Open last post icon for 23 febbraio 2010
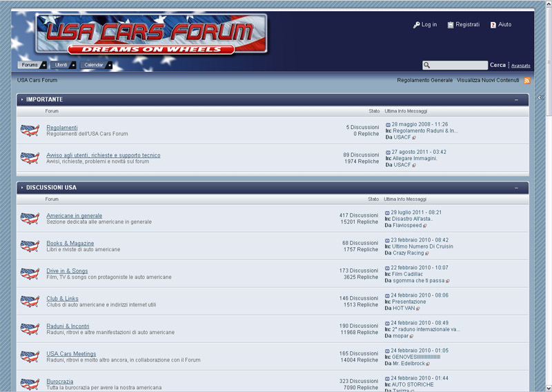The width and height of the screenshot is (552, 392). pyautogui.click(x=387, y=240)
